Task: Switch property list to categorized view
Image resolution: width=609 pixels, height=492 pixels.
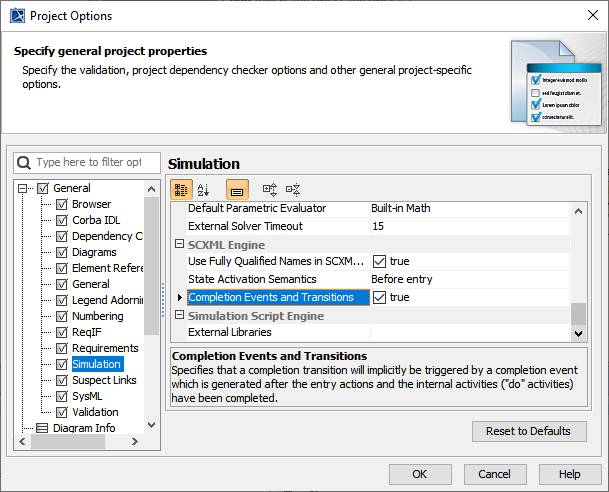Action: (x=181, y=189)
